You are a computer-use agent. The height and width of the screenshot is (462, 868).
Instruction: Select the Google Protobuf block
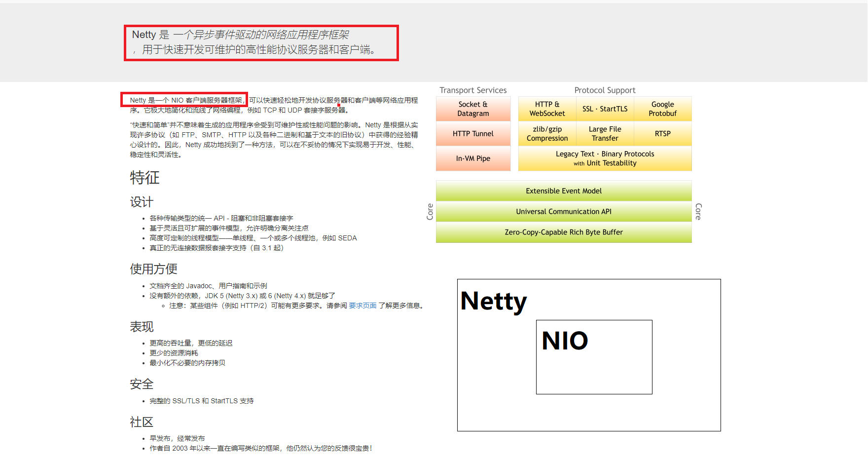(x=662, y=109)
